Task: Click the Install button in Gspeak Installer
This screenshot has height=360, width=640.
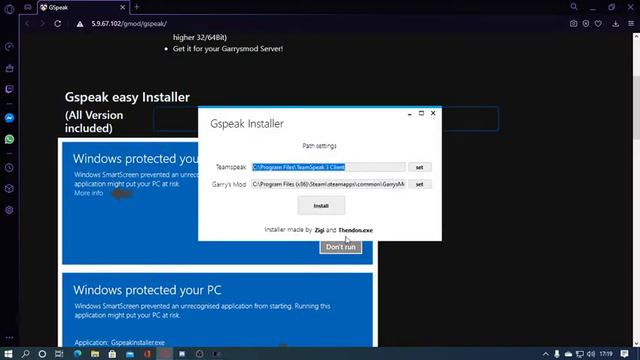Action: [321, 205]
